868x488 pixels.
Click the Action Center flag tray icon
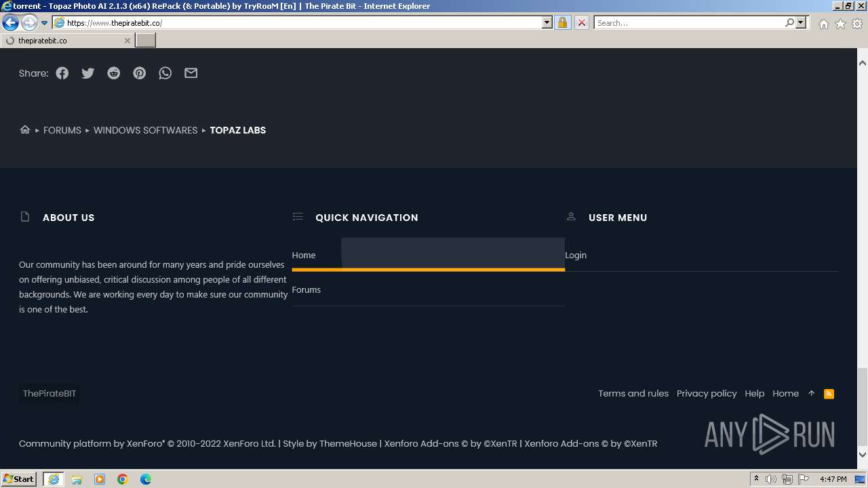804,479
